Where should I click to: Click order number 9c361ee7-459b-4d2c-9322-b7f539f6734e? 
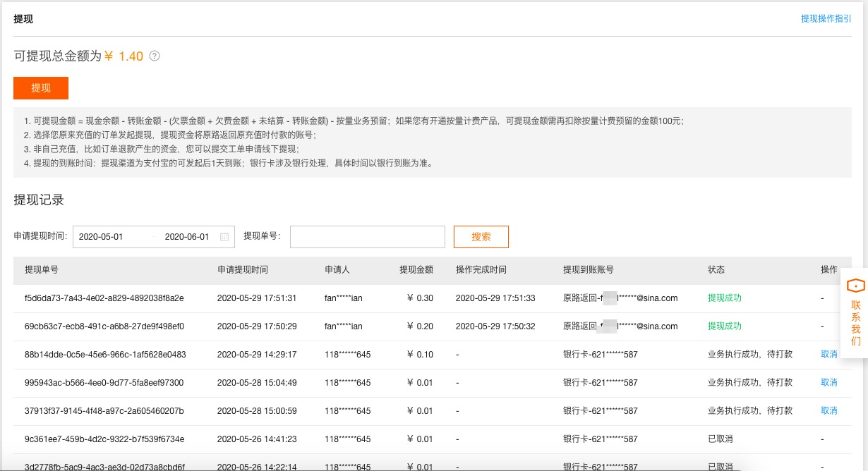[104, 439]
